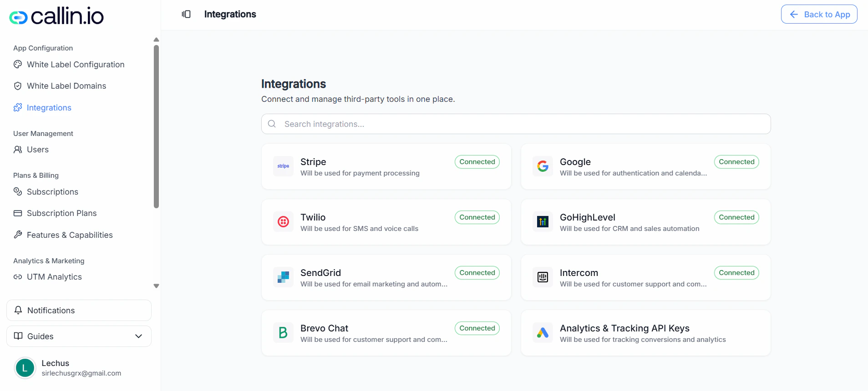Screen dimensions: 868x391
Task: Toggle the sidebar collapse icon
Action: 186,14
